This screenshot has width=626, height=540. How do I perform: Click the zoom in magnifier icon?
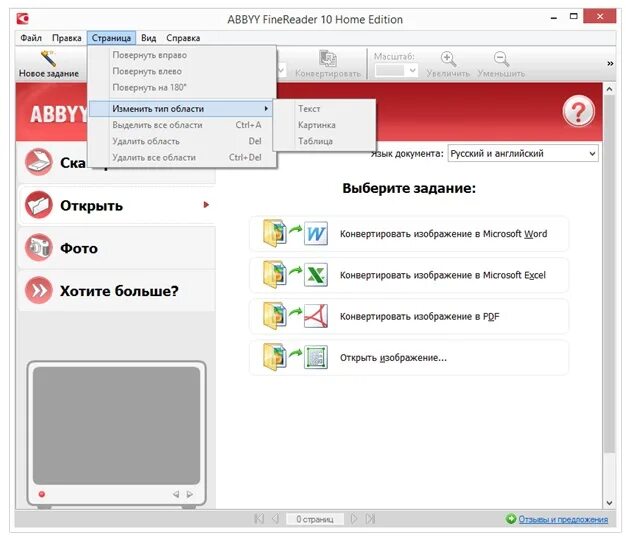tap(448, 59)
